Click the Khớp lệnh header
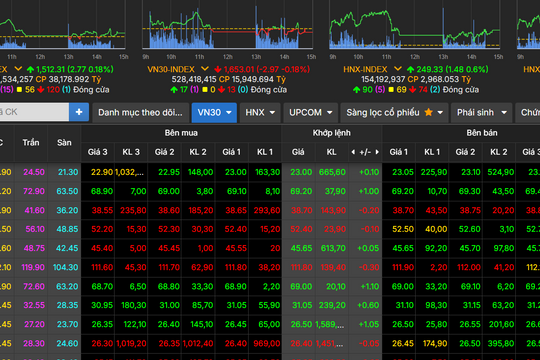The height and width of the screenshot is (360, 540). pos(332,133)
